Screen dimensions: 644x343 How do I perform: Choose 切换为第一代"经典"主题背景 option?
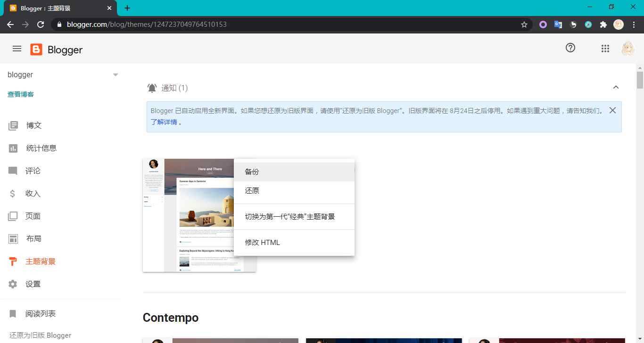(x=294, y=217)
